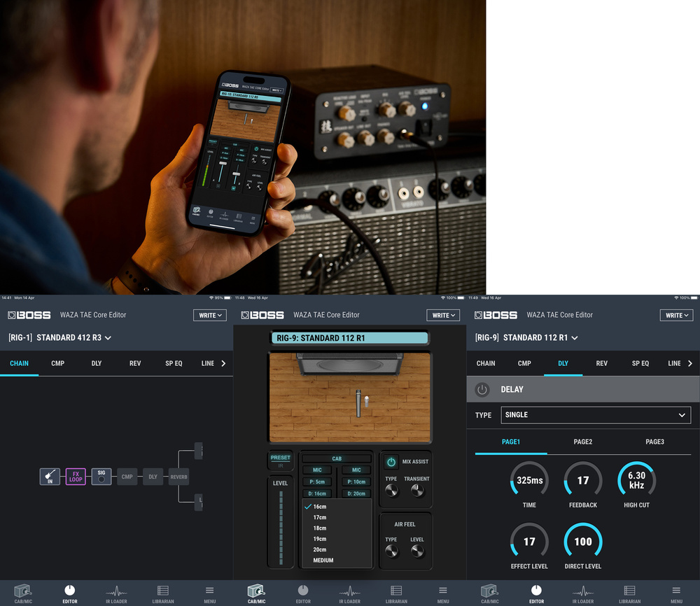Open WRITE dropdown in left panel

[210, 315]
